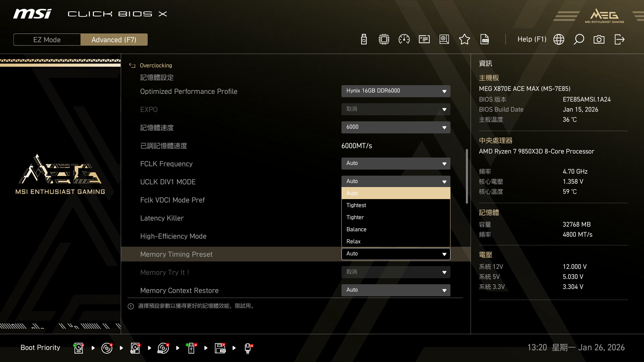Open the M-Flash USB update icon
The width and height of the screenshot is (644, 362).
coord(364,40)
